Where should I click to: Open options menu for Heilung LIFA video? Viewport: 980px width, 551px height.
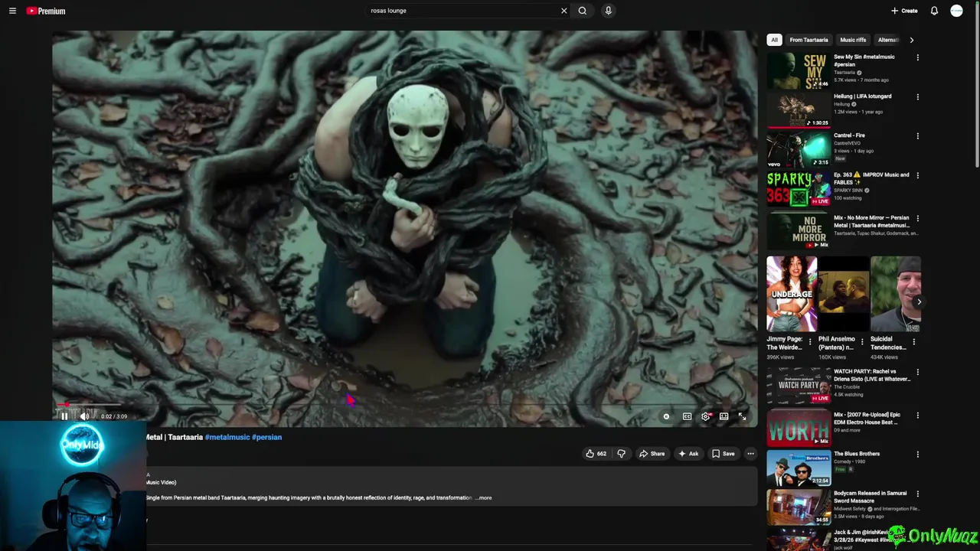(917, 97)
